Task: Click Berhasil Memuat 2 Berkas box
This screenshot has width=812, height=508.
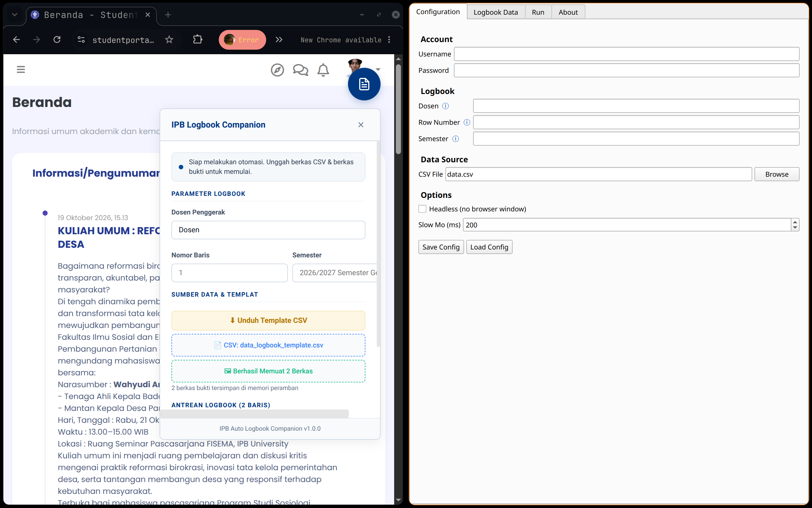Action: (x=268, y=371)
